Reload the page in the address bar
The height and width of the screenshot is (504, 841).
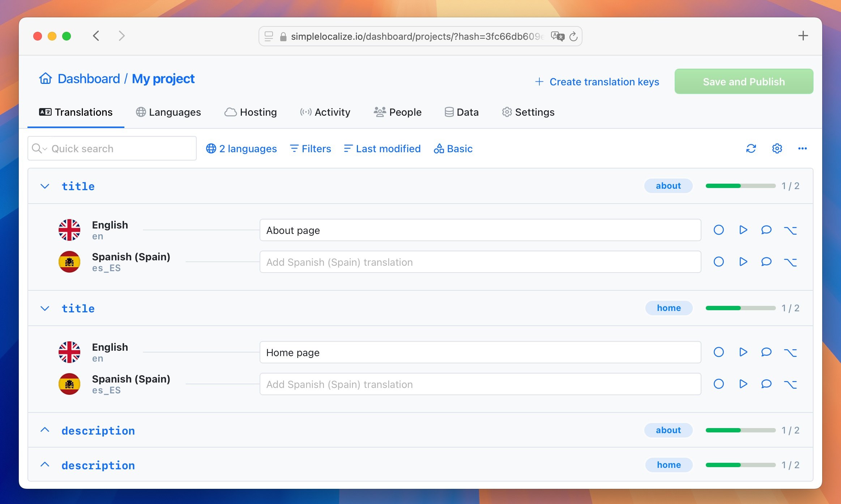(x=573, y=36)
